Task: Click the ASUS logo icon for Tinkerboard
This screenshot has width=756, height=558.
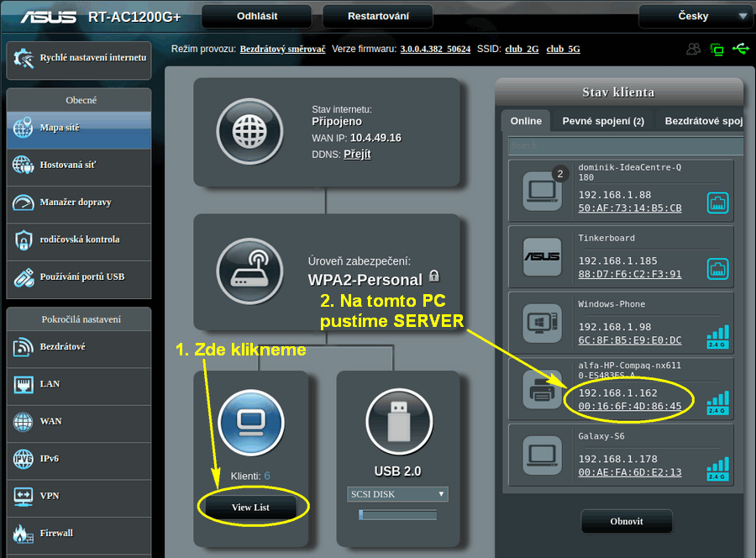Action: [x=542, y=255]
